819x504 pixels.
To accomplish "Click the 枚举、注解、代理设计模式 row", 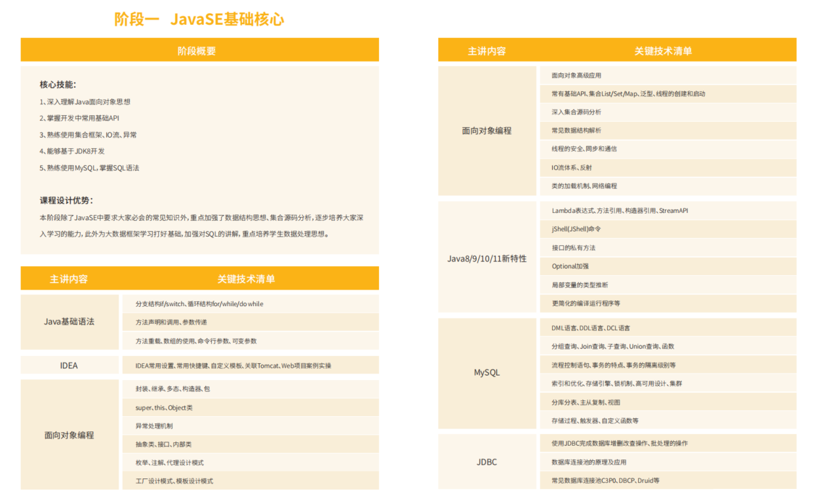I will (169, 463).
